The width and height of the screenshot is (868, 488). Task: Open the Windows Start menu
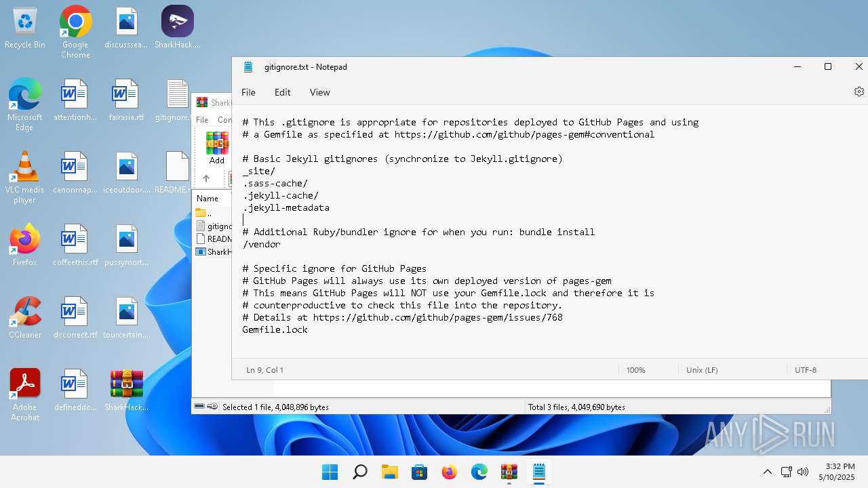coord(330,472)
